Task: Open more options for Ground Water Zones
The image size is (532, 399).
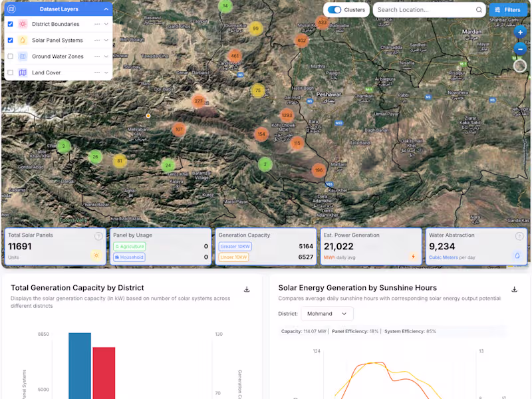Action: (x=97, y=57)
